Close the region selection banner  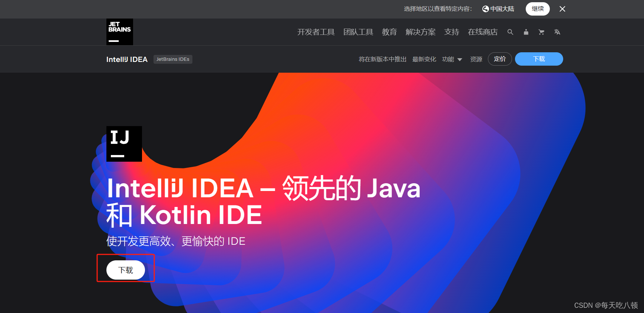pyautogui.click(x=562, y=9)
